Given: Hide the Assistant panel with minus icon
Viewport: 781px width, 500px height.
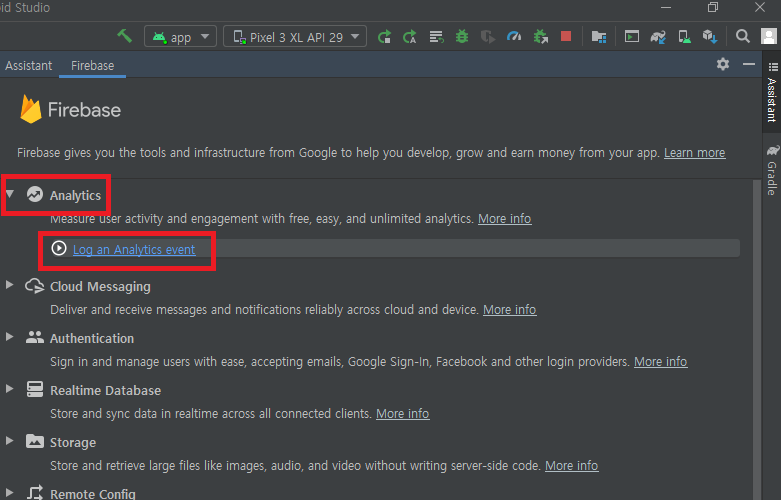Looking at the screenshot, I should click(x=749, y=64).
